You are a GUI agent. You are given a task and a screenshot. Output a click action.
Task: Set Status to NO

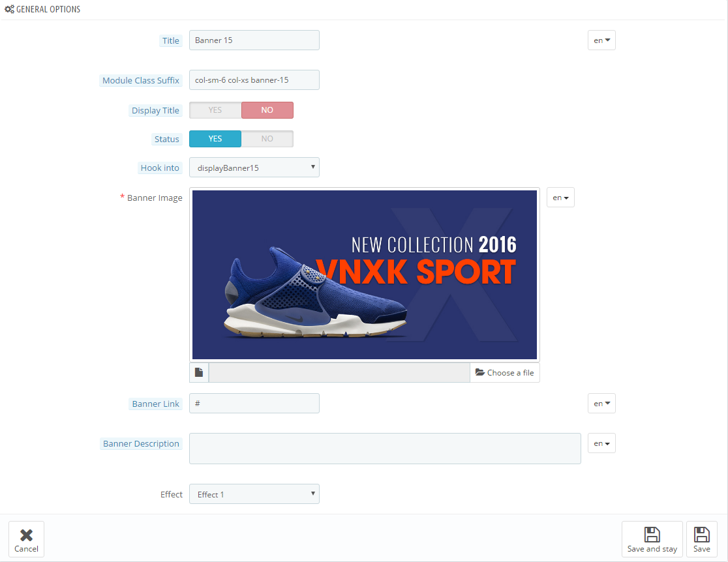[267, 139]
